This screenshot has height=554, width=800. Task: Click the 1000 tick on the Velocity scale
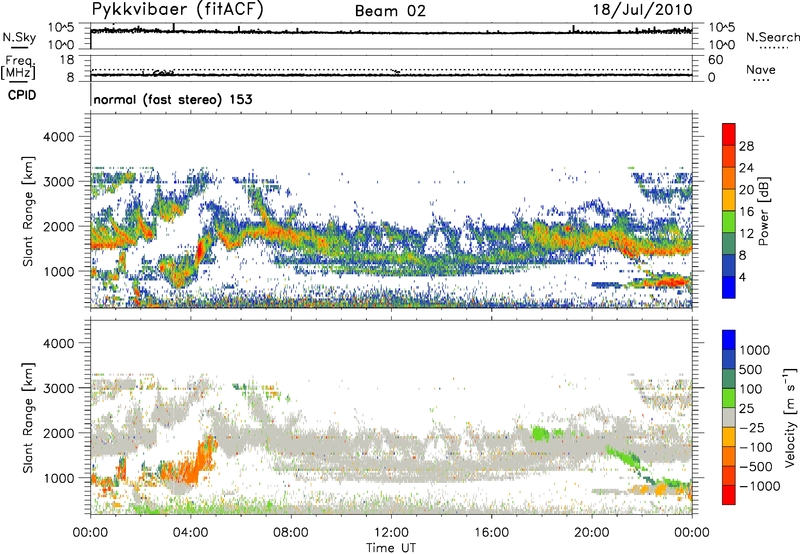pos(754,350)
